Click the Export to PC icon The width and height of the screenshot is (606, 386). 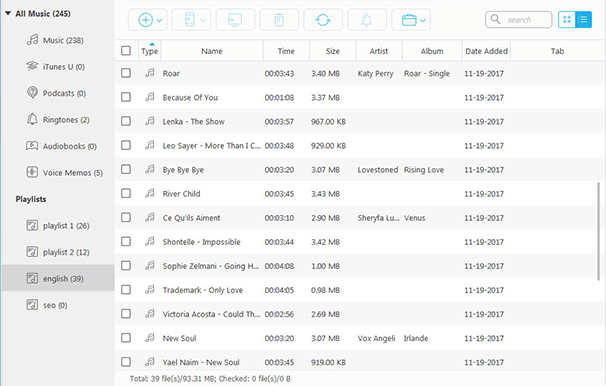click(x=235, y=20)
